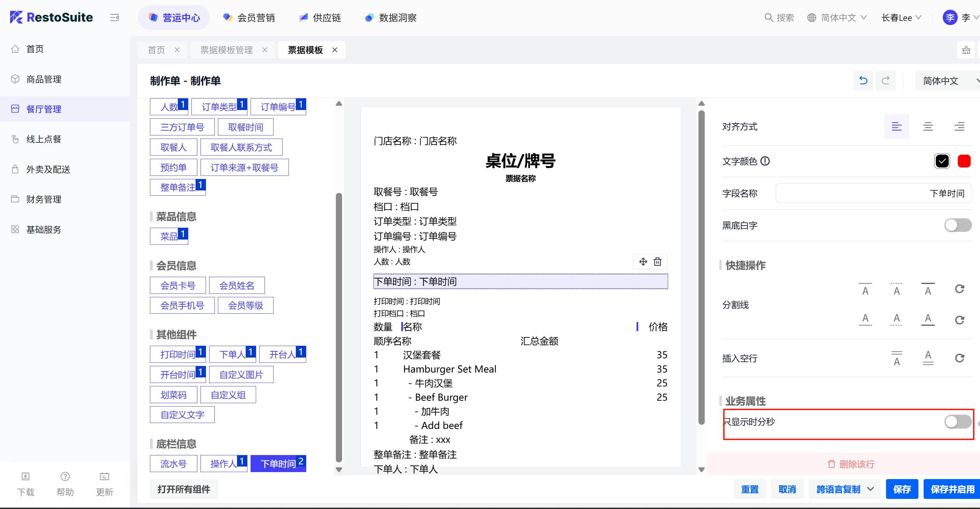Pick the red text color swatch

(964, 161)
